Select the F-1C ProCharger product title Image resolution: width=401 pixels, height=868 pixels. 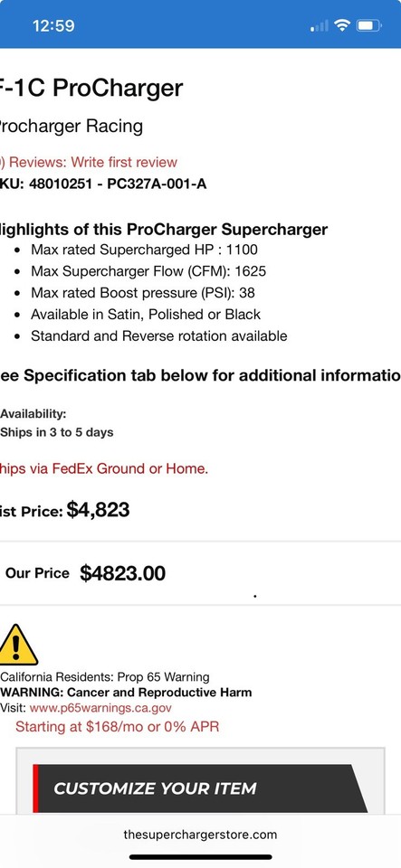coord(91,88)
